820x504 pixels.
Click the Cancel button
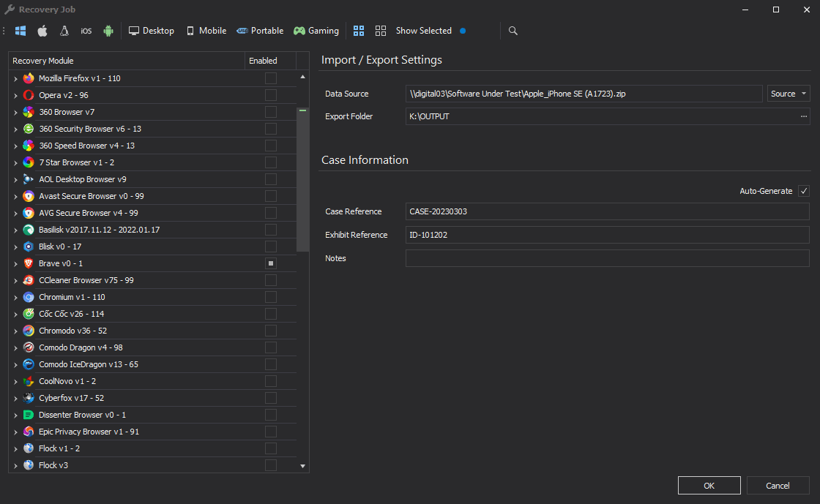tap(778, 485)
